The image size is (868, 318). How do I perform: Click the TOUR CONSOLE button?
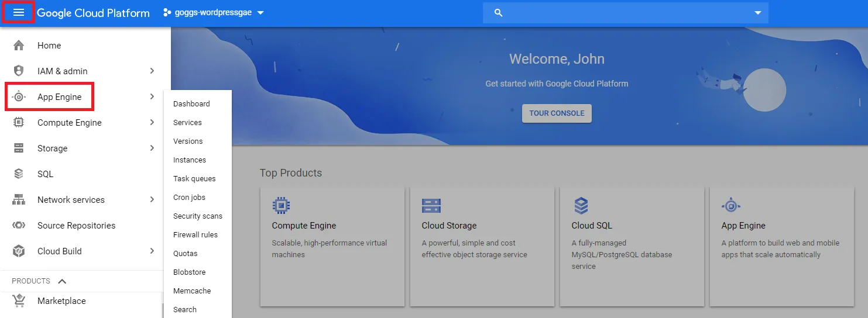[x=557, y=113]
